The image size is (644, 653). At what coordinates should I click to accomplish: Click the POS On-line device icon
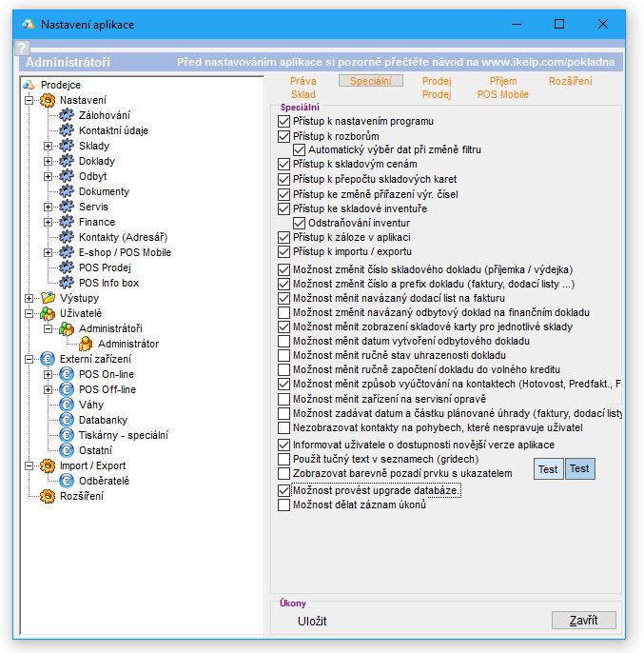click(x=66, y=374)
